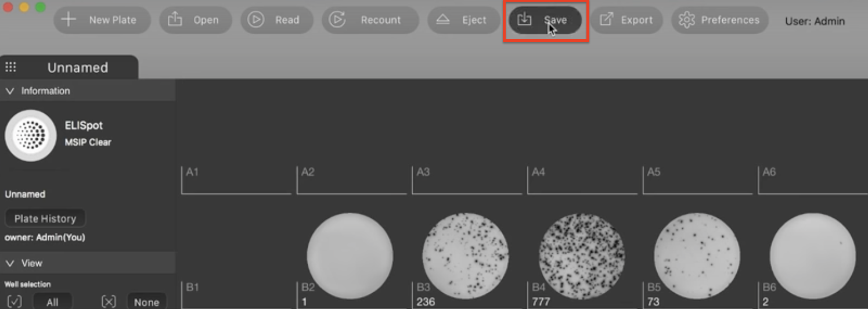The height and width of the screenshot is (309, 868).
Task: Open the New Plate button
Action: coord(102,20)
